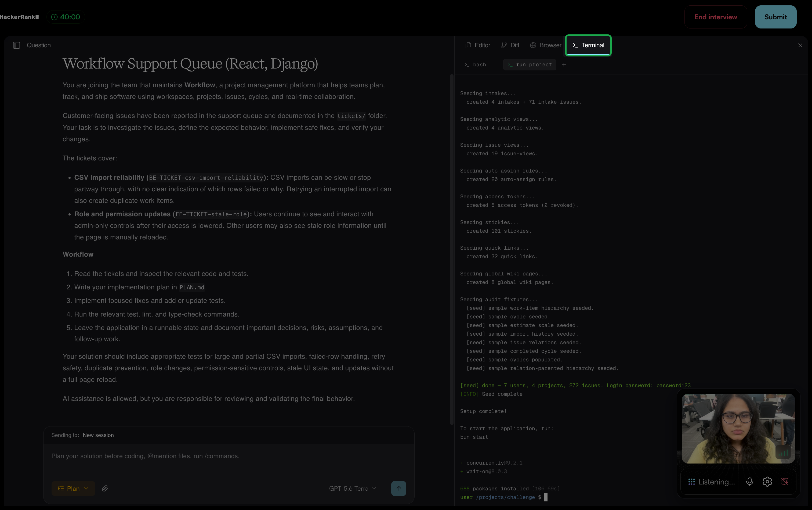This screenshot has width=812, height=510.
Task: Open the dotted grid menu beside Listening
Action: click(x=691, y=482)
